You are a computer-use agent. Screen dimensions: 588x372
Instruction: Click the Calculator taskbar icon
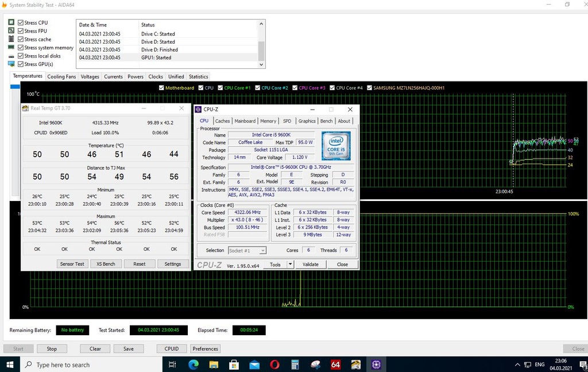click(x=295, y=365)
